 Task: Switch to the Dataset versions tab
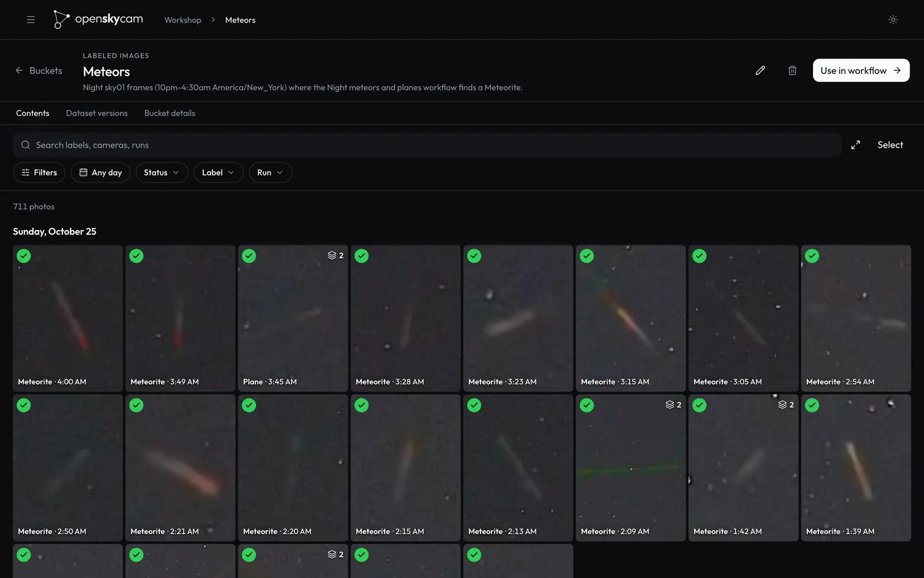[x=97, y=113]
